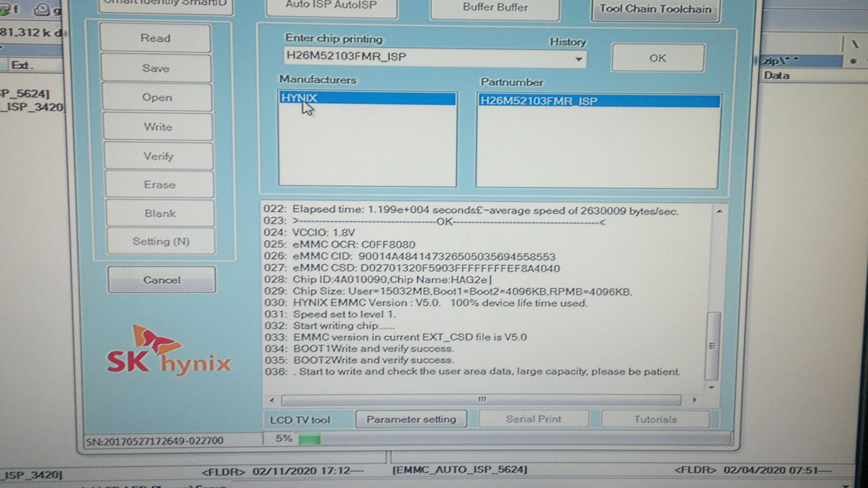Expand the chip printing history dropdown
The width and height of the screenshot is (868, 488).
point(578,59)
